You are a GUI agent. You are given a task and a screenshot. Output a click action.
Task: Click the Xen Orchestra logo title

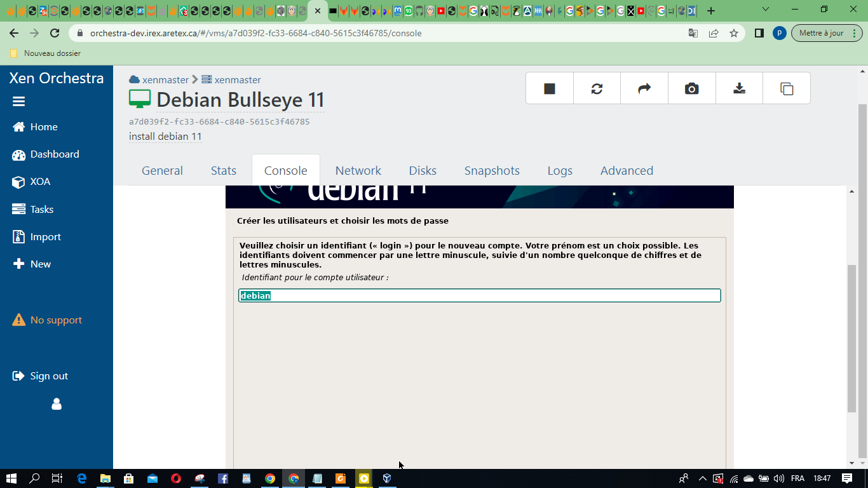(x=57, y=78)
